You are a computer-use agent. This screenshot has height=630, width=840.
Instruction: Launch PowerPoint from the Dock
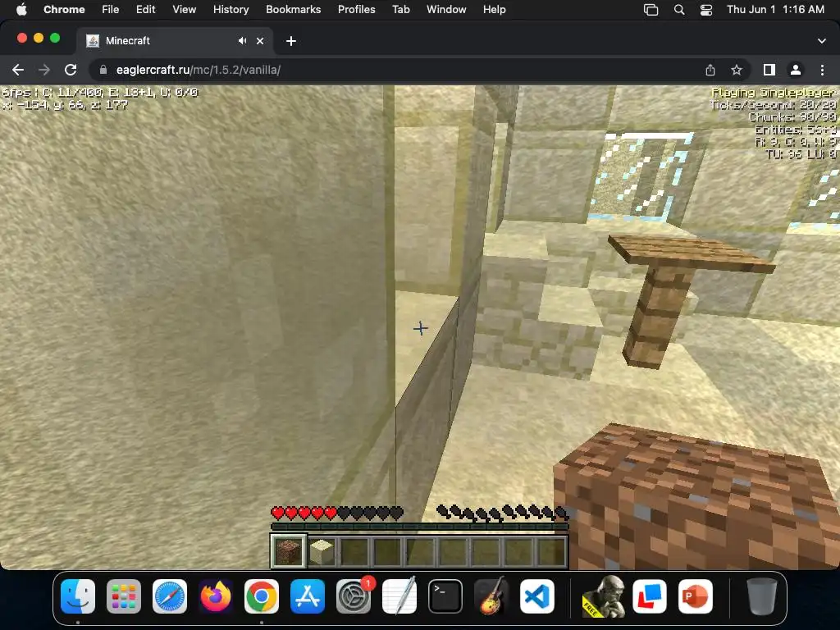(696, 596)
